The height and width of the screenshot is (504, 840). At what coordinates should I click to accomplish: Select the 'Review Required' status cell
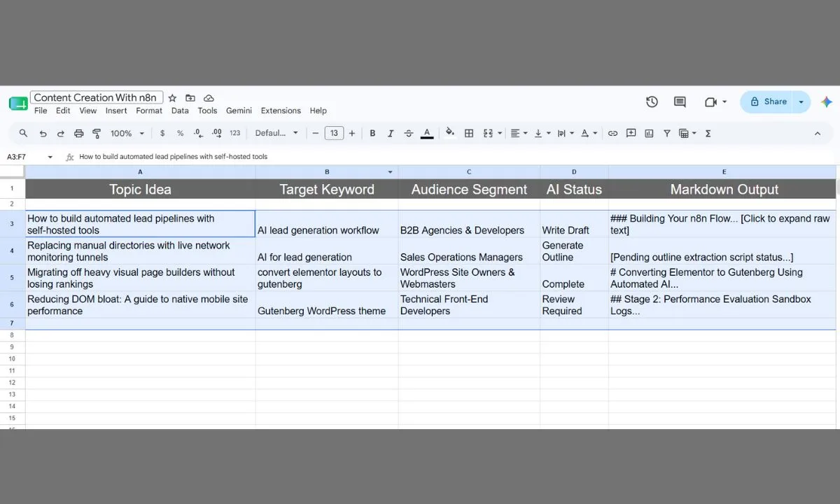tap(574, 305)
